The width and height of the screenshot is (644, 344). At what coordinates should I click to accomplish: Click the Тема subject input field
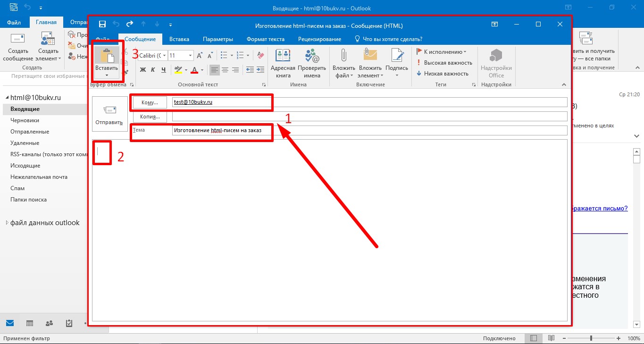(369, 130)
